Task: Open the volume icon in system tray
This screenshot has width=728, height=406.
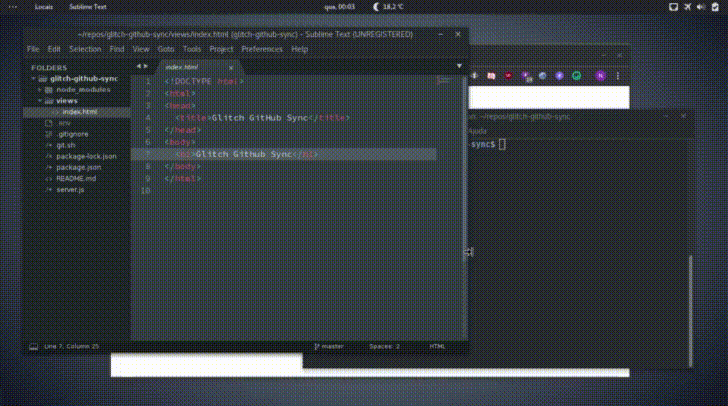Action: pos(701,7)
